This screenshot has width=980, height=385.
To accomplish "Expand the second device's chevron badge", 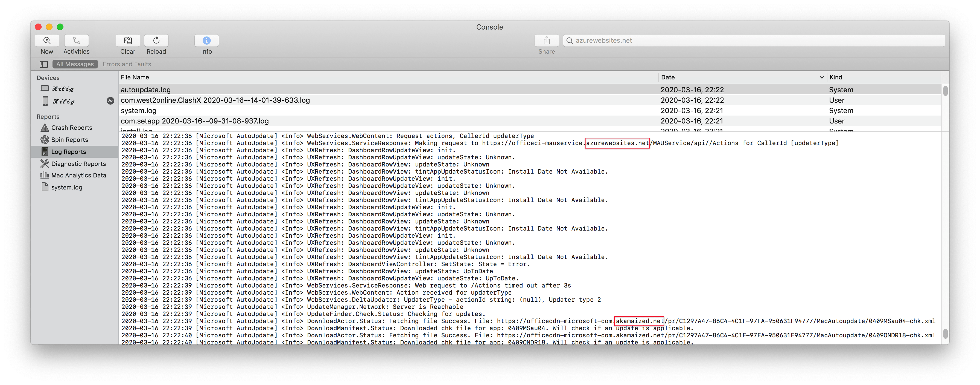I will click(x=110, y=101).
